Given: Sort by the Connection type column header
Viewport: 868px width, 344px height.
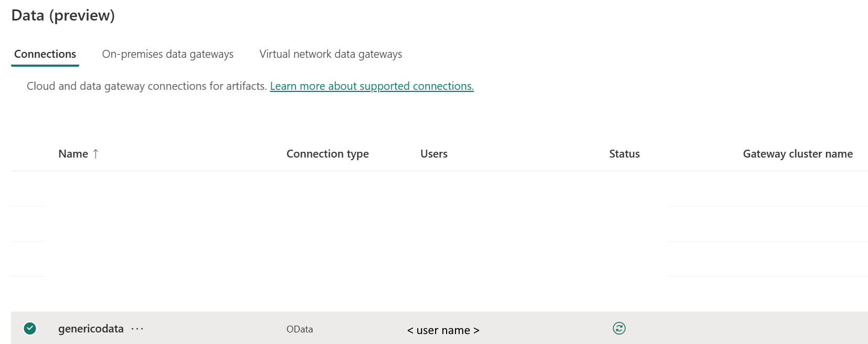Looking at the screenshot, I should tap(327, 154).
